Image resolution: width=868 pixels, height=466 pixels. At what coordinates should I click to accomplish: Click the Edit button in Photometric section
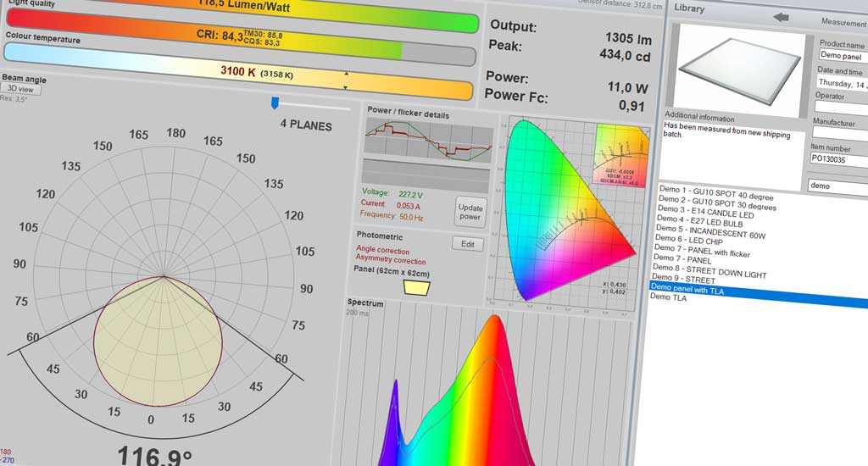(x=468, y=243)
